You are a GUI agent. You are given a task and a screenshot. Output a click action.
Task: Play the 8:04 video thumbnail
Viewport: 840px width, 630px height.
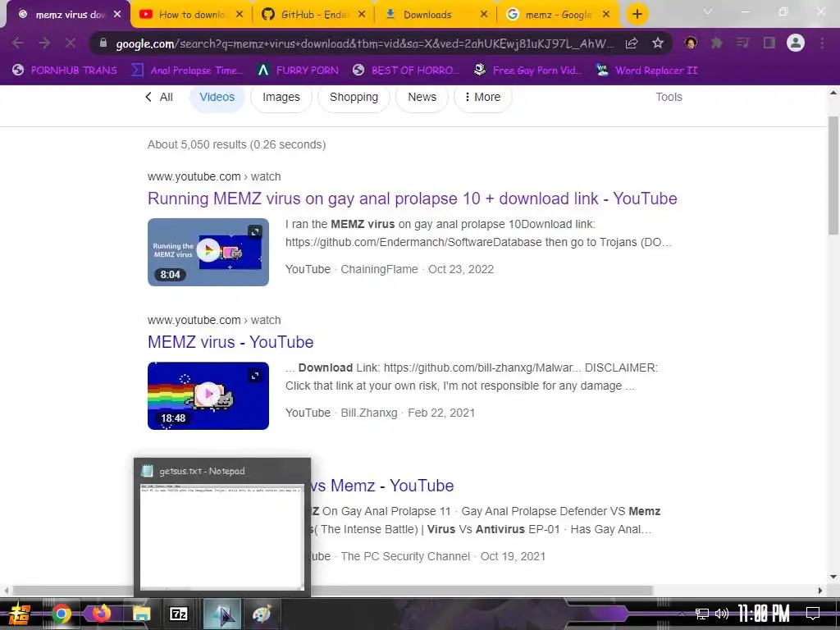[208, 252]
